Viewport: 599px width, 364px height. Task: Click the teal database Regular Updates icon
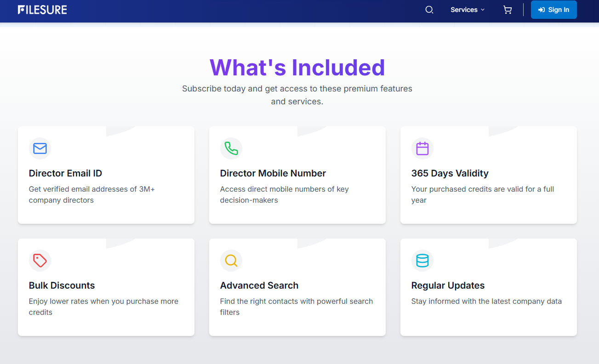(422, 261)
